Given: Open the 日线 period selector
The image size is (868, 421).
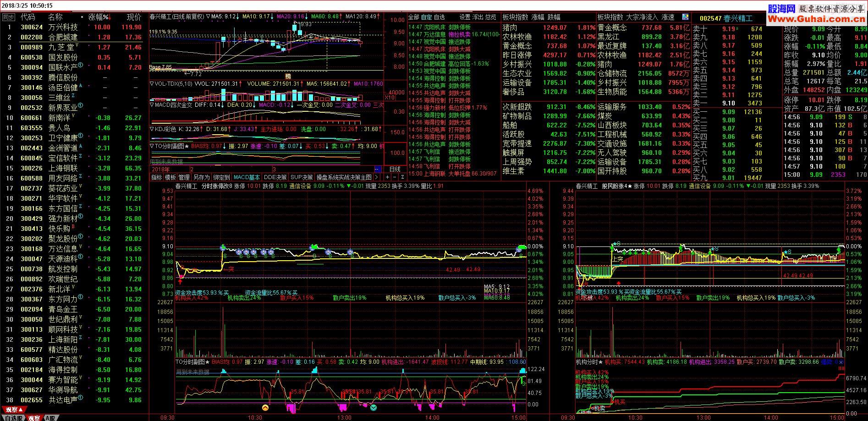Looking at the screenshot, I should (x=395, y=169).
